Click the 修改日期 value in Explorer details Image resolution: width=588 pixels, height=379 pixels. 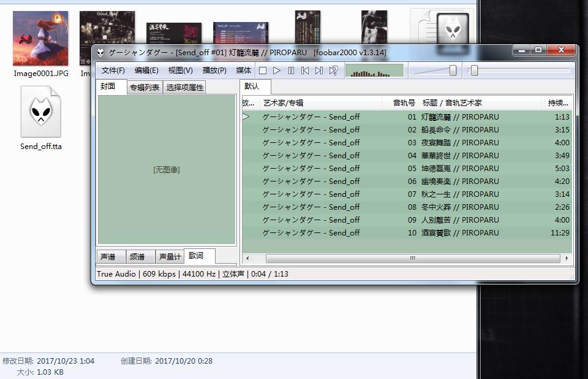66,361
